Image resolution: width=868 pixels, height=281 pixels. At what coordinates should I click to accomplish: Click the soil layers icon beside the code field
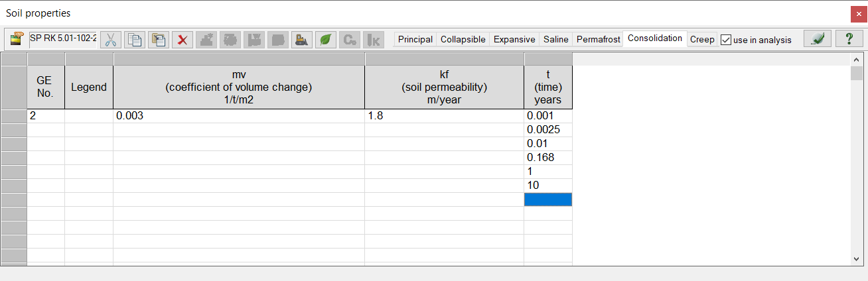[x=17, y=39]
